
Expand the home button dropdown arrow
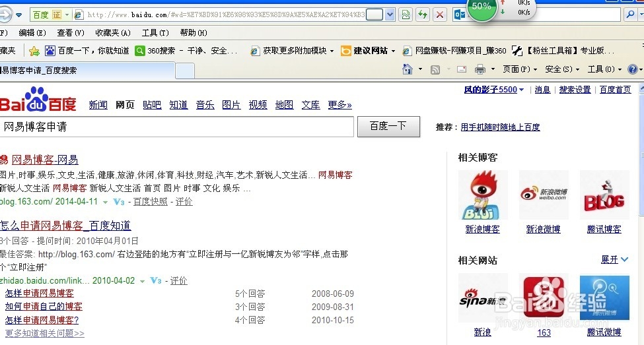pos(420,69)
